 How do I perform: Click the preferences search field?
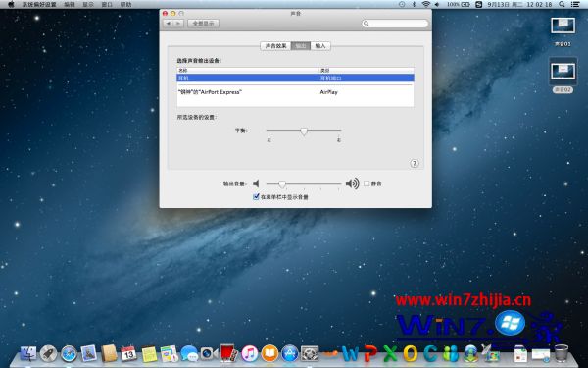395,24
